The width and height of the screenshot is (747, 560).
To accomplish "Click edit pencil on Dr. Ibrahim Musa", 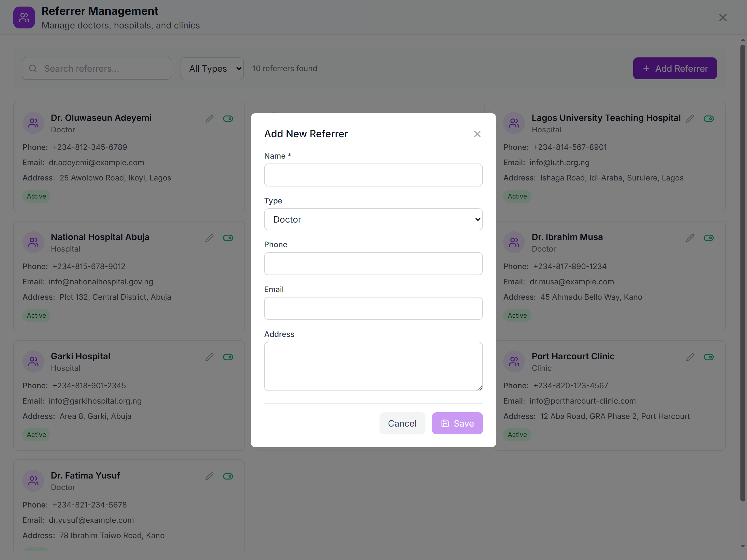I will coord(690,238).
